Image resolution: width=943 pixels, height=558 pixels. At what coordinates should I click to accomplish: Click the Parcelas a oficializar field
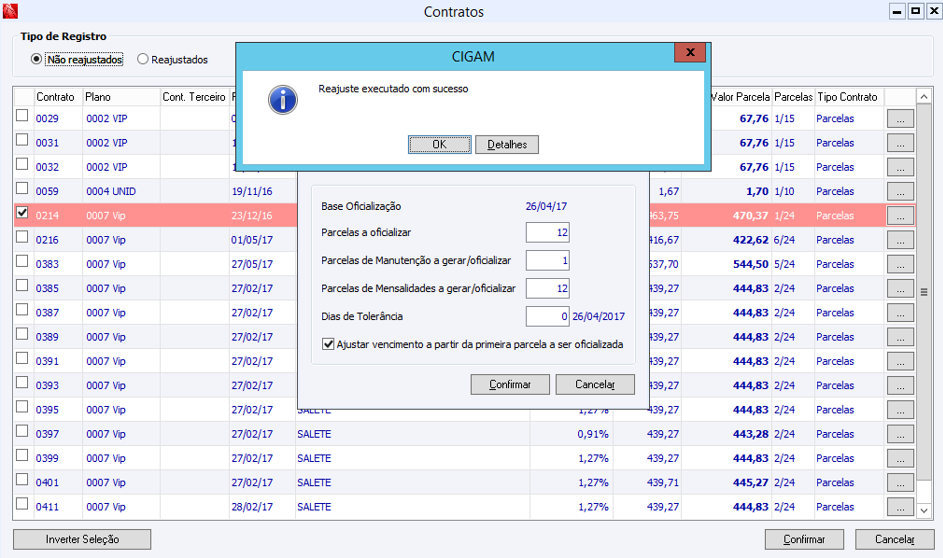tap(547, 233)
